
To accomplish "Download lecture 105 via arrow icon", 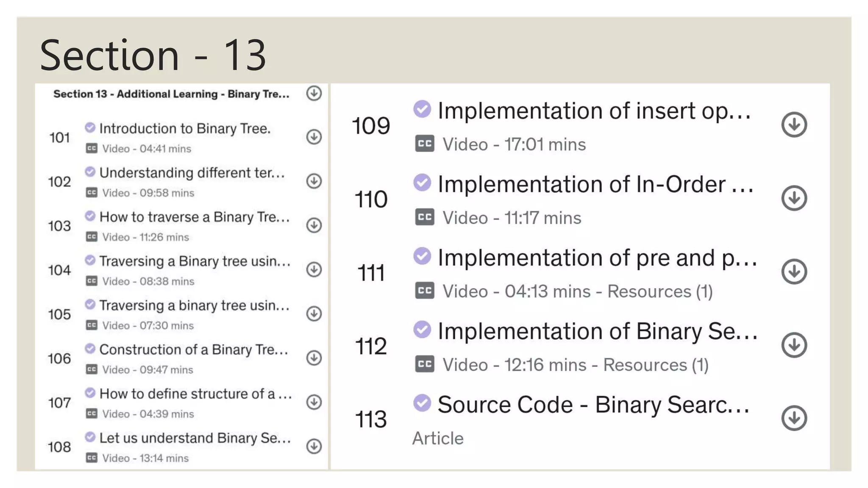I will [314, 314].
